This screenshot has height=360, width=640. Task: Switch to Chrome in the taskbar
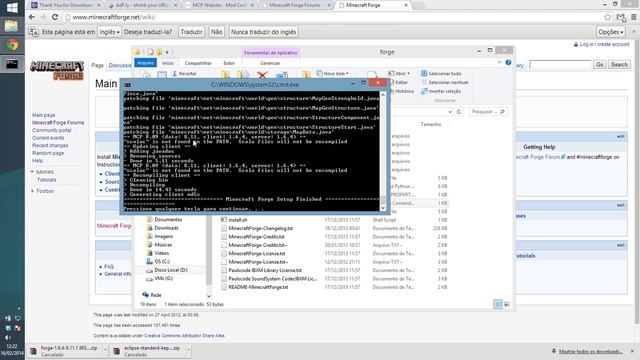tap(12, 45)
